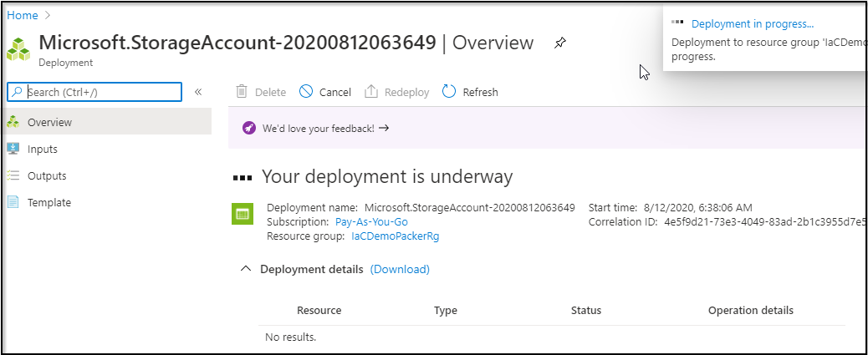The width and height of the screenshot is (868, 355).
Task: Collapse the Deployment details section chevron
Action: 245,269
